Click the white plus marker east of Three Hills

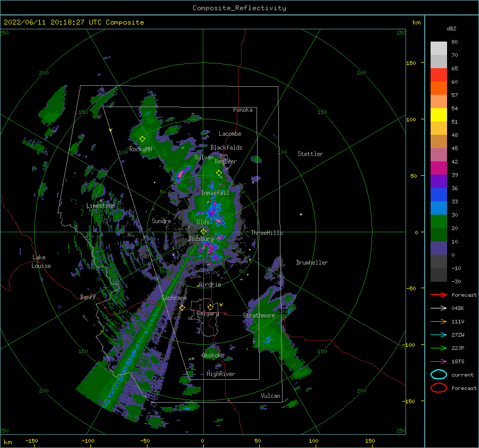click(301, 214)
